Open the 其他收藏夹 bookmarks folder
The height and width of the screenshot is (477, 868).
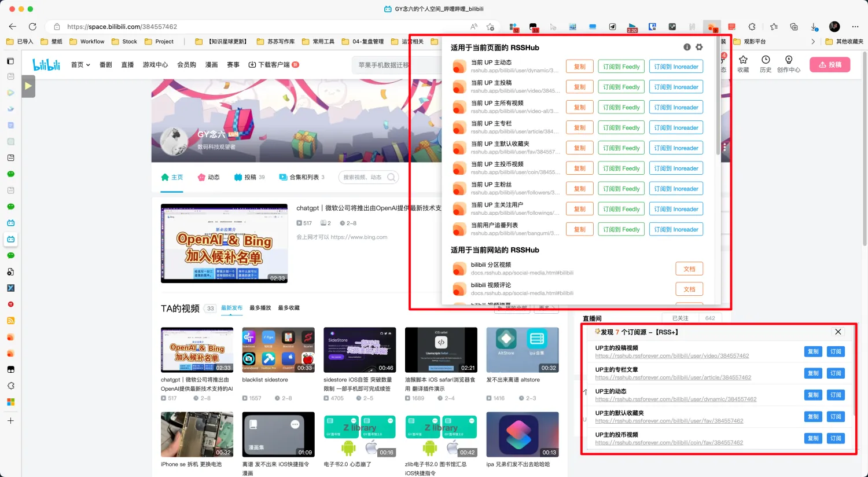pos(844,42)
